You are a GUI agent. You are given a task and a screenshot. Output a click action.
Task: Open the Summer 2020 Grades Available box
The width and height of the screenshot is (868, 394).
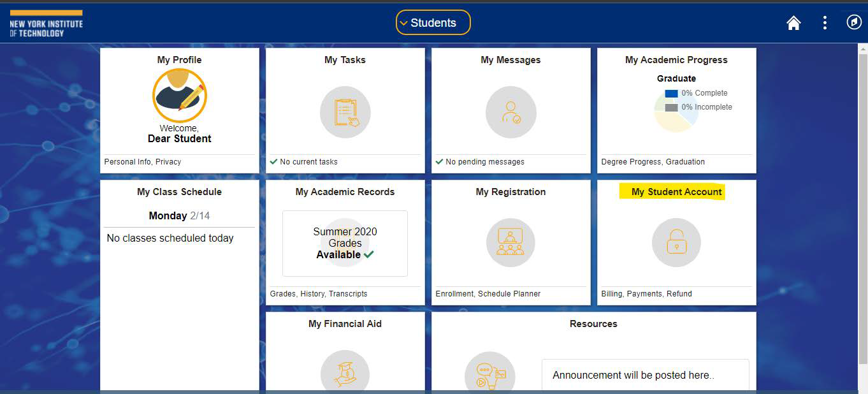click(x=345, y=243)
